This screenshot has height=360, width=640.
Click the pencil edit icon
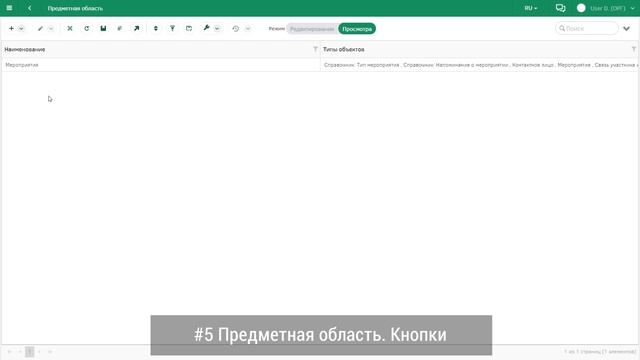(x=40, y=29)
